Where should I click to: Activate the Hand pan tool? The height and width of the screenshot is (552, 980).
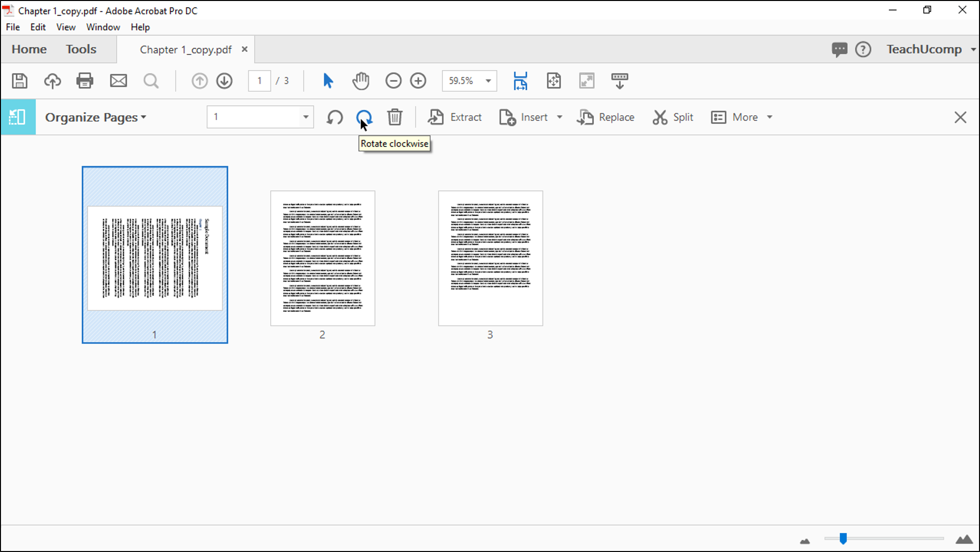tap(361, 81)
